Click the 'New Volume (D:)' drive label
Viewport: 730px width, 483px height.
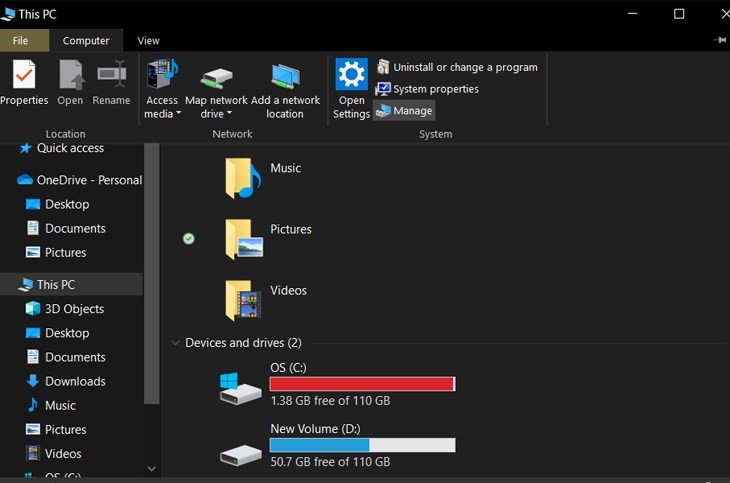[x=315, y=429]
